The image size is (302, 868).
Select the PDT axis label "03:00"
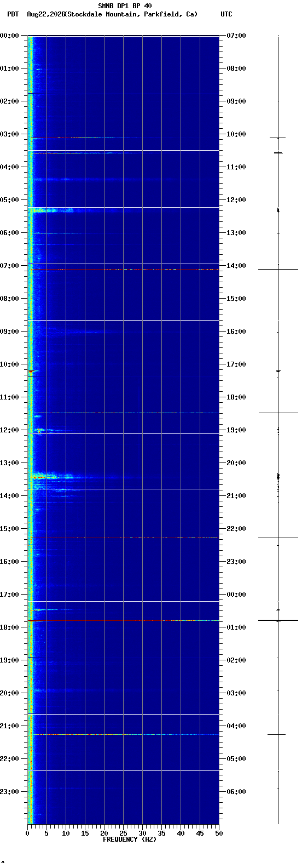[9, 134]
